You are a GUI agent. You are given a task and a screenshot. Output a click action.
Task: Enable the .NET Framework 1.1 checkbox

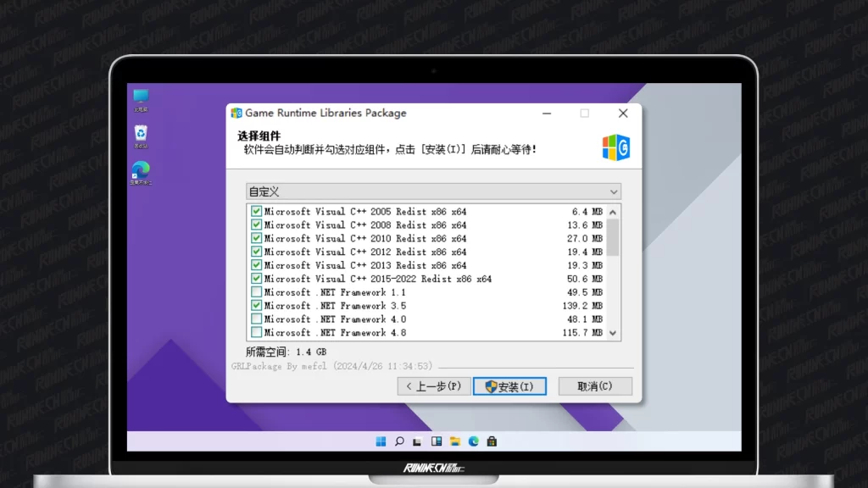[256, 292]
